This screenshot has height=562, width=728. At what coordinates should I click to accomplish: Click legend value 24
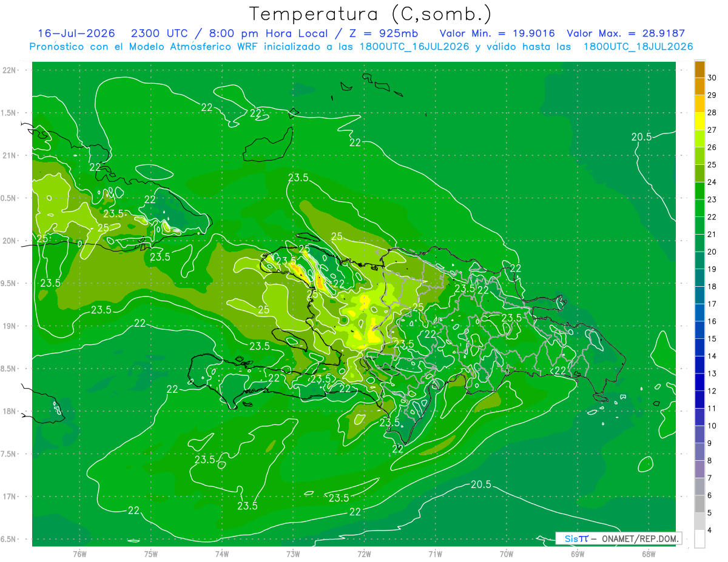712,182
